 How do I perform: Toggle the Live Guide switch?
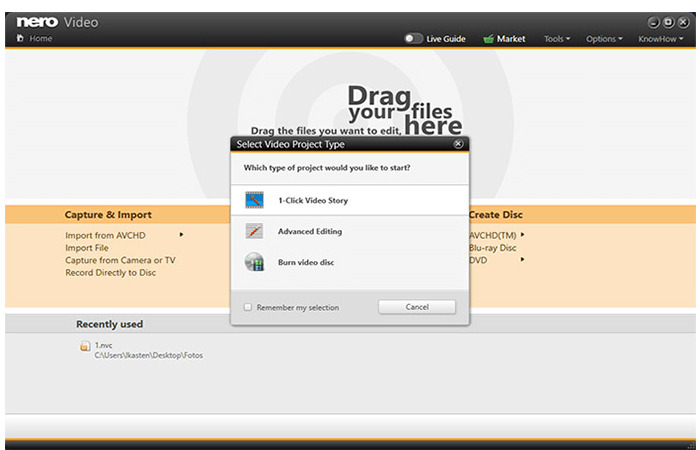(413, 38)
